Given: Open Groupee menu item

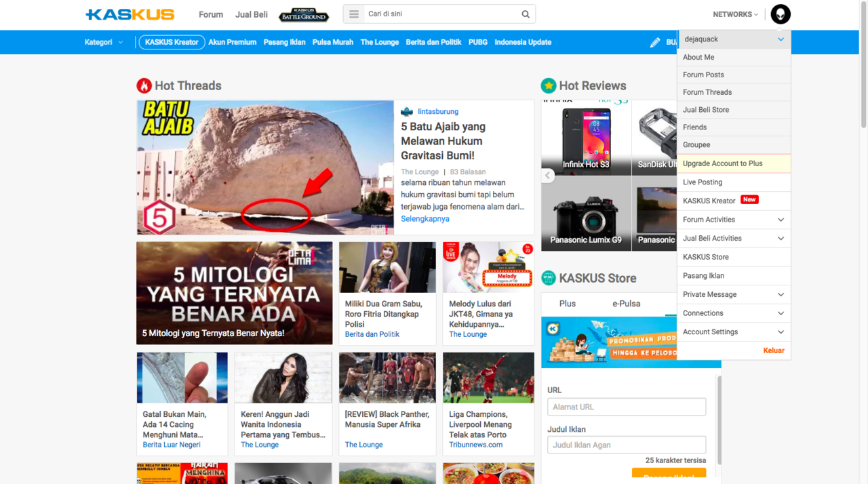Looking at the screenshot, I should click(734, 145).
